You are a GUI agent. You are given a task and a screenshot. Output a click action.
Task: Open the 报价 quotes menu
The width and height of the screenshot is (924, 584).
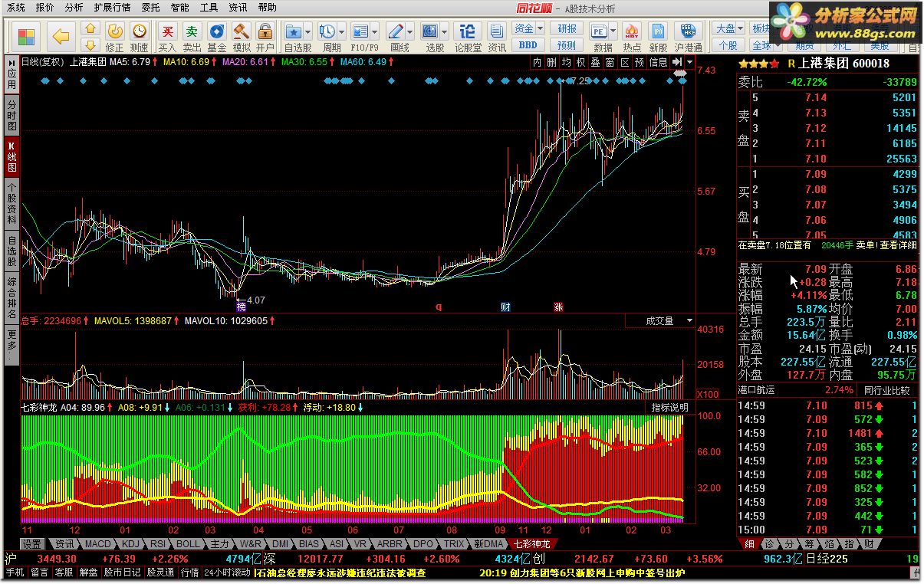tap(45, 8)
